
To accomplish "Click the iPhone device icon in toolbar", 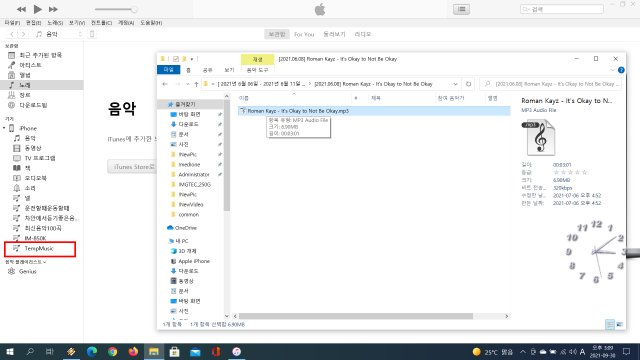I will pyautogui.click(x=92, y=34).
